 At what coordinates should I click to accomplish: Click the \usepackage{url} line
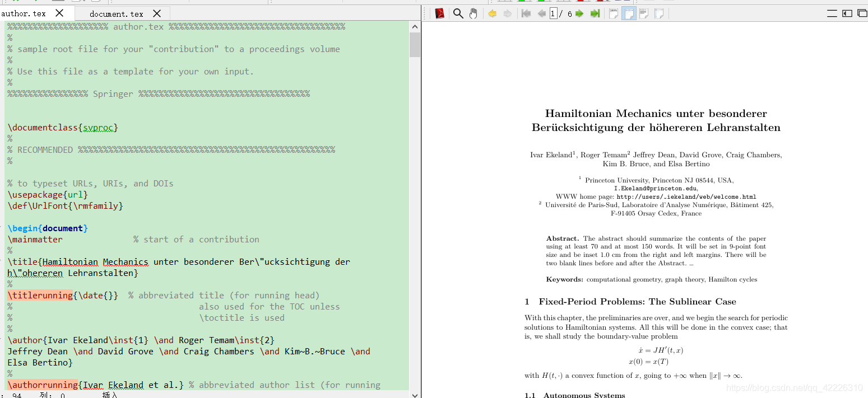click(x=48, y=195)
